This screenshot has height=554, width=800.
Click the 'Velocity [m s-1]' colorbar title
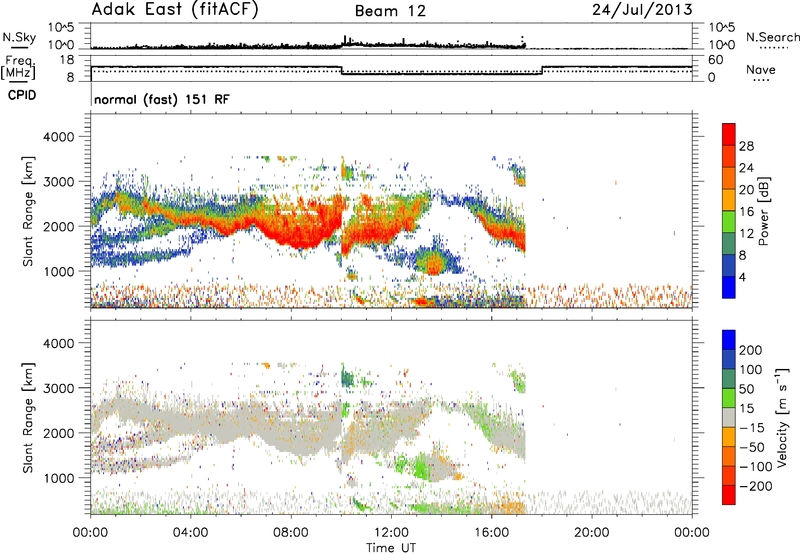point(781,417)
